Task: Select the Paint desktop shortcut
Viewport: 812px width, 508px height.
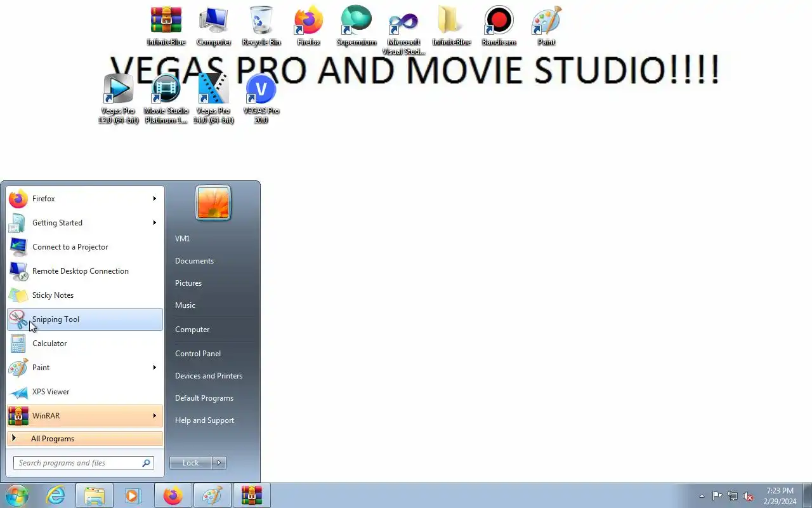Action: point(547,25)
